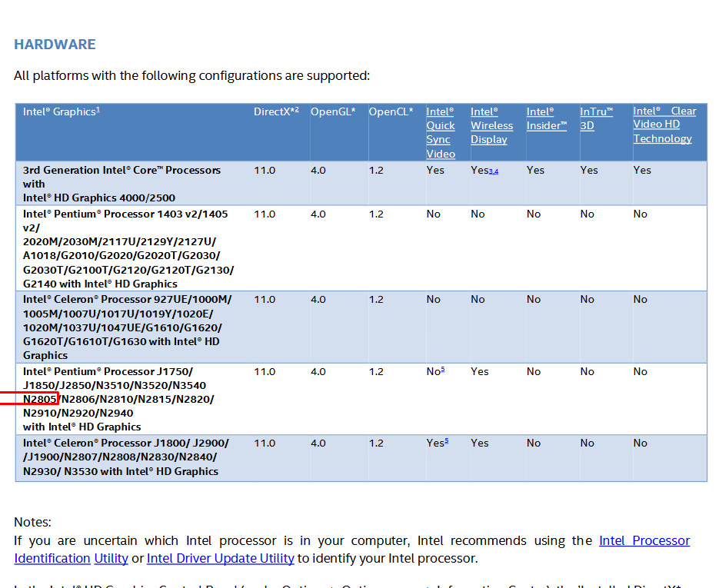
Task: Click the DirectX column header
Action: (x=275, y=111)
